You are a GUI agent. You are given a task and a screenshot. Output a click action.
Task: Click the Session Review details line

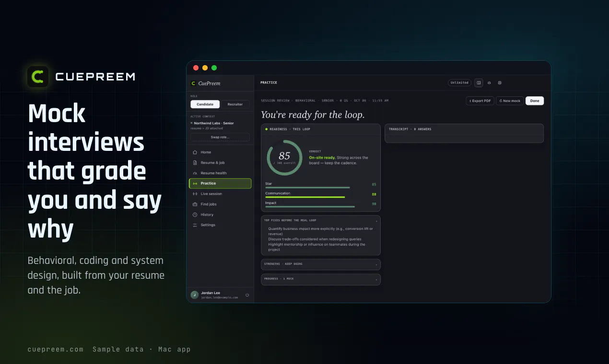pos(325,101)
